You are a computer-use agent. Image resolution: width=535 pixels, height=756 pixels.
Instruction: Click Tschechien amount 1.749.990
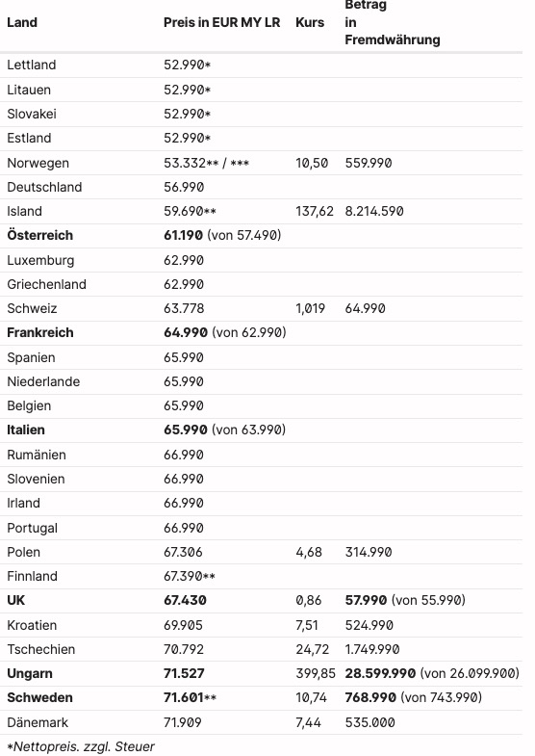[x=372, y=649]
